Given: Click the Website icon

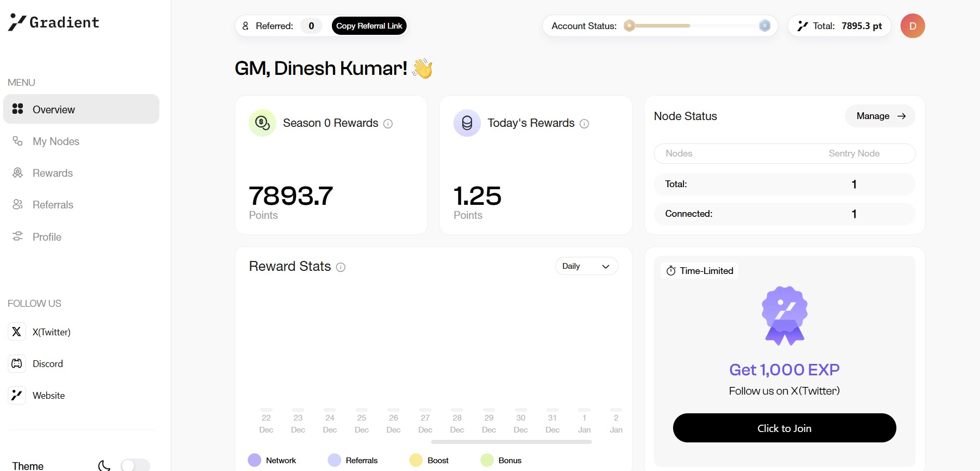Looking at the screenshot, I should (16, 395).
